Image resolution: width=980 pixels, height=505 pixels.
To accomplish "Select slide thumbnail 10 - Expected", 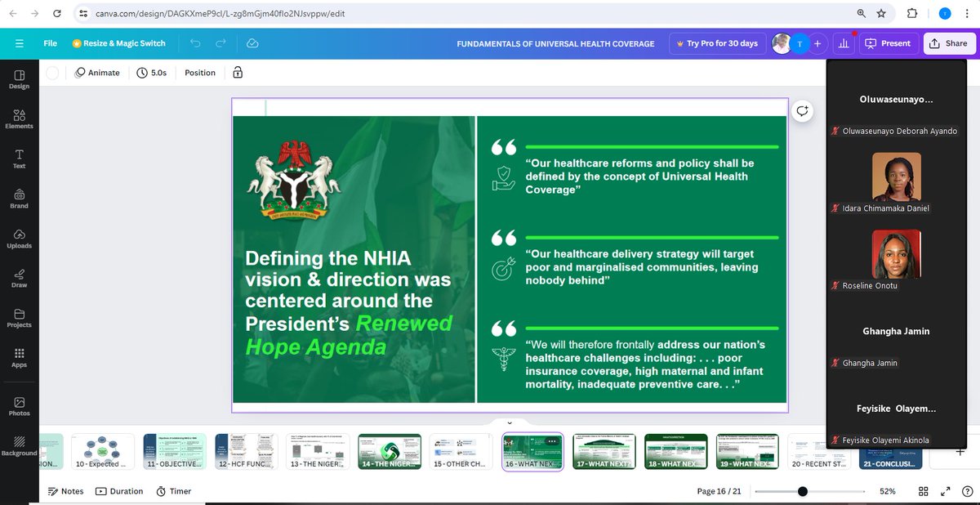I will point(102,451).
